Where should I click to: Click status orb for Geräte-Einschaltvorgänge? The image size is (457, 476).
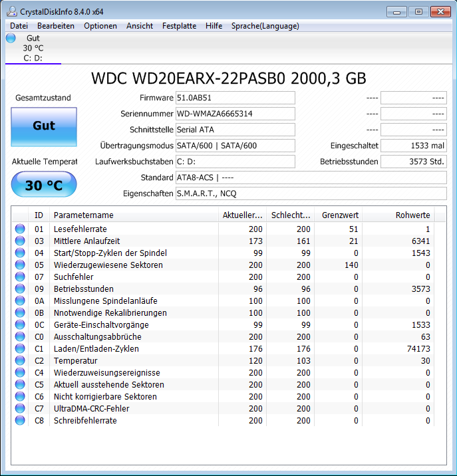pos(20,324)
